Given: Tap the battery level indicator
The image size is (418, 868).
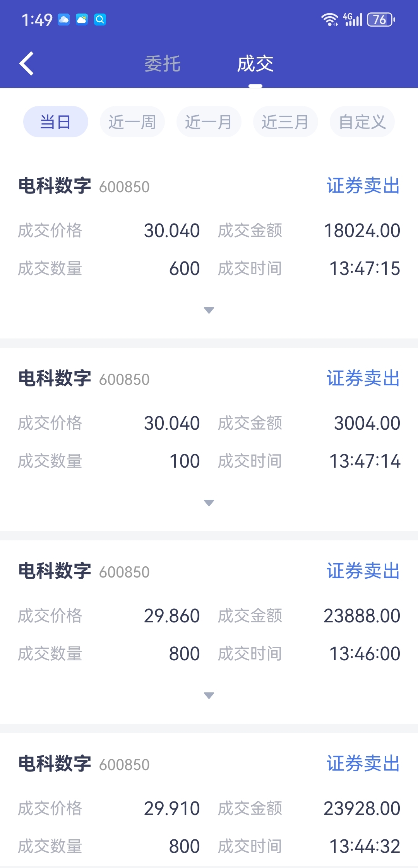Looking at the screenshot, I should tap(381, 19).
